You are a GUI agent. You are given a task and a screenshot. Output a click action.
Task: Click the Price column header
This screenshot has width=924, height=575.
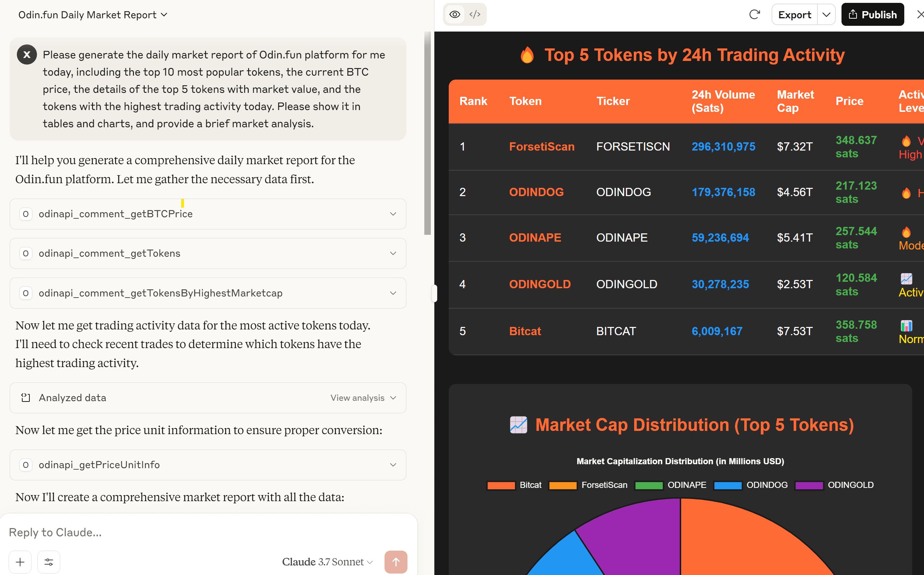point(849,101)
